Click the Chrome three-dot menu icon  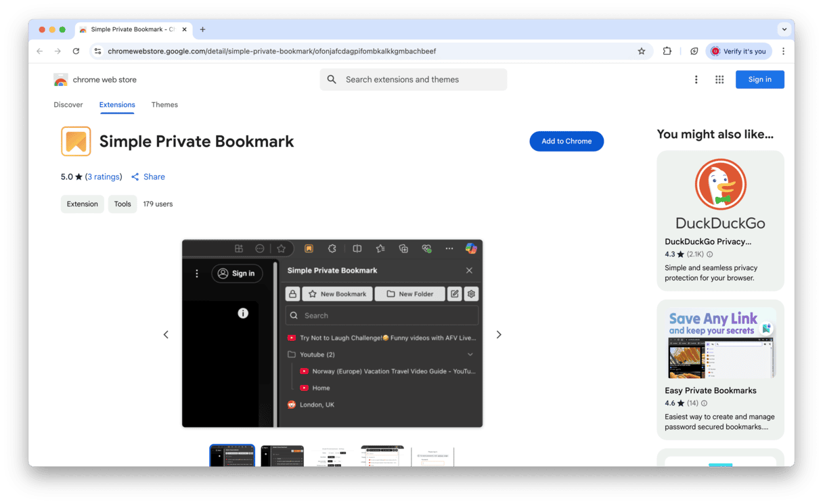783,51
